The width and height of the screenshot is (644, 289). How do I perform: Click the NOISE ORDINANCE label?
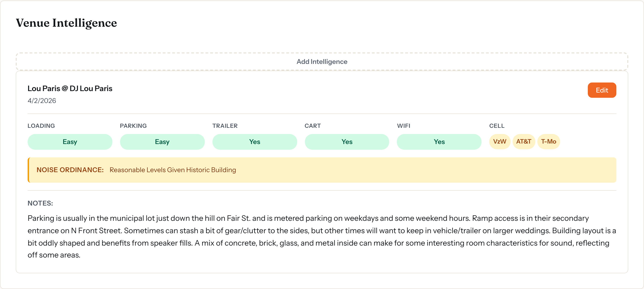[x=70, y=170]
